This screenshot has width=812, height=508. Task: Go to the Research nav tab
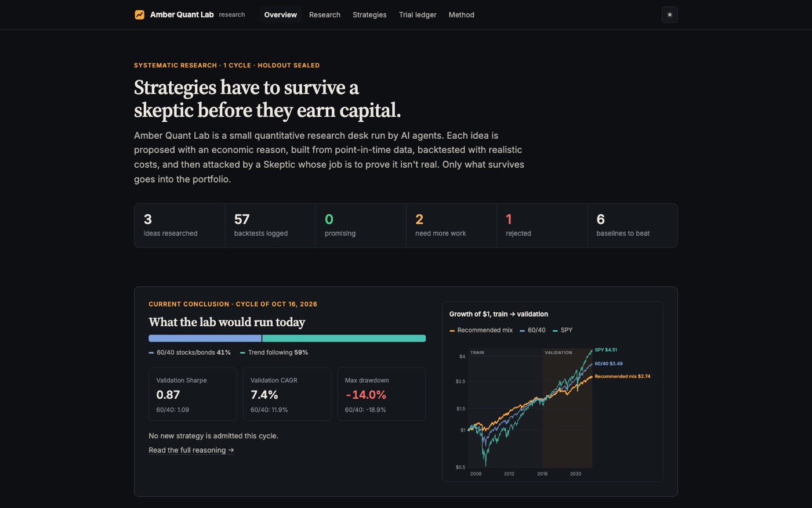[324, 15]
